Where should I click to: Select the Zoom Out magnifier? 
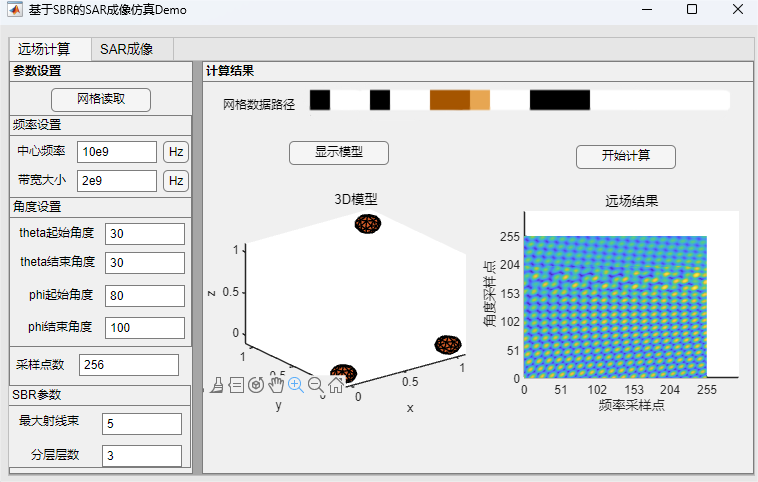pos(315,384)
